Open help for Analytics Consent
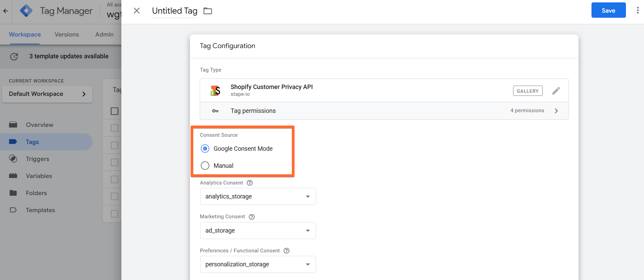This screenshot has width=644, height=280. 250,183
